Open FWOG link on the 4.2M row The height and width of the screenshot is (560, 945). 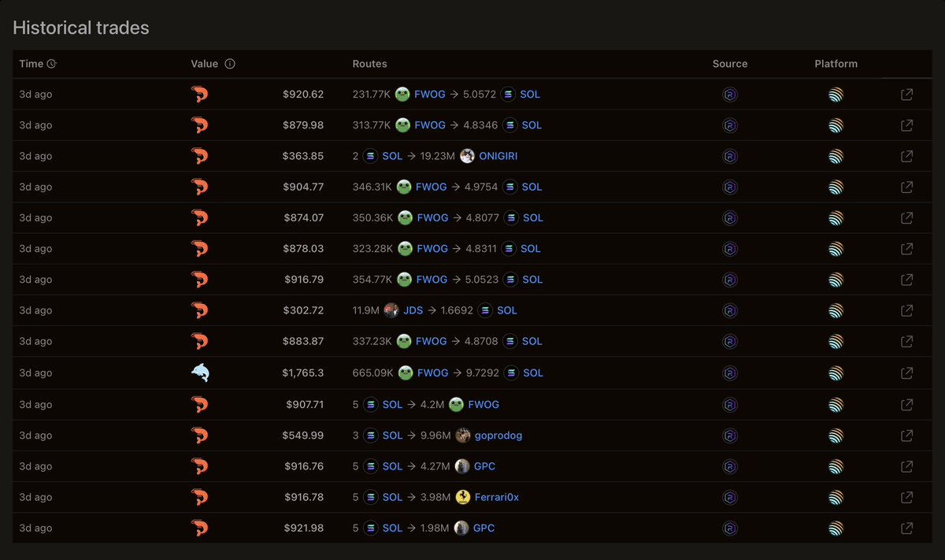(x=484, y=404)
